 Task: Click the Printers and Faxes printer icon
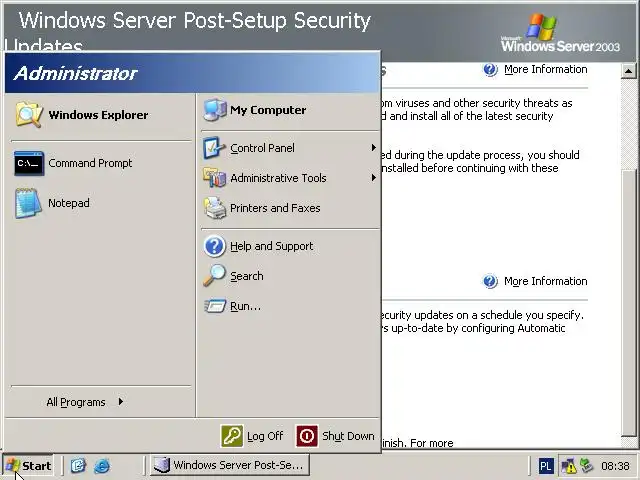215,208
